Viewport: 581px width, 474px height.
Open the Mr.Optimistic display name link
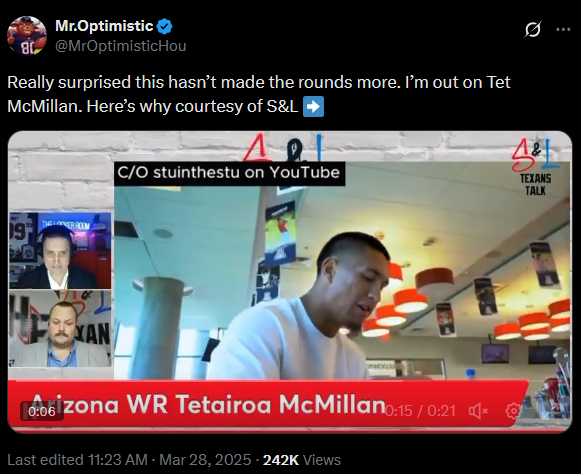point(104,26)
